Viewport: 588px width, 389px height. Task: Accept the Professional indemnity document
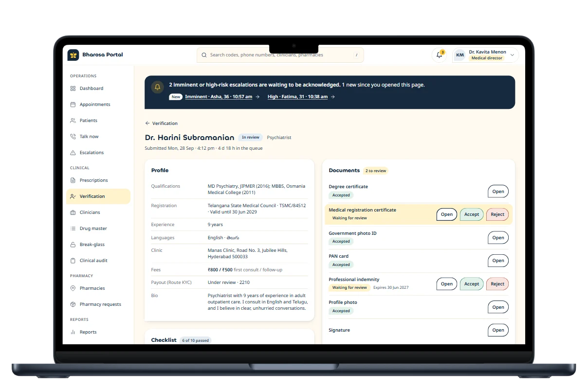tap(472, 284)
